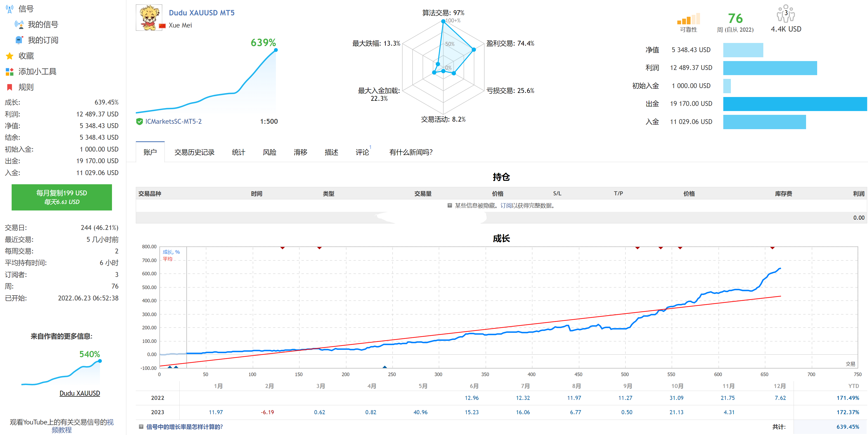Open the 风险 tab
Image resolution: width=868 pixels, height=435 pixels.
(269, 152)
